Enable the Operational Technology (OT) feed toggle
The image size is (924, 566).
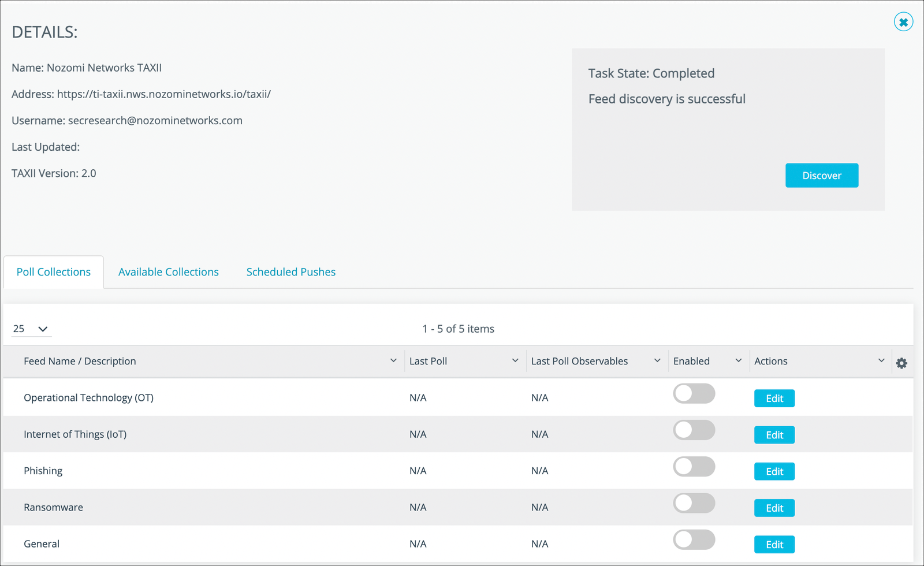694,394
